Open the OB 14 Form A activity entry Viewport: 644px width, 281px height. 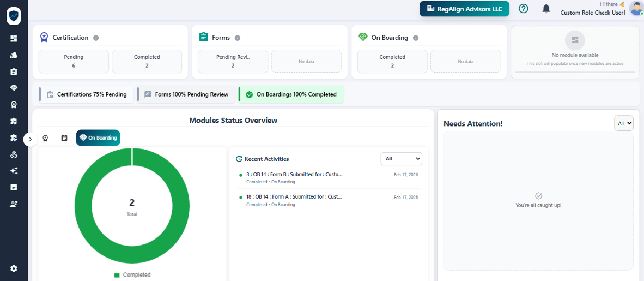(x=329, y=200)
